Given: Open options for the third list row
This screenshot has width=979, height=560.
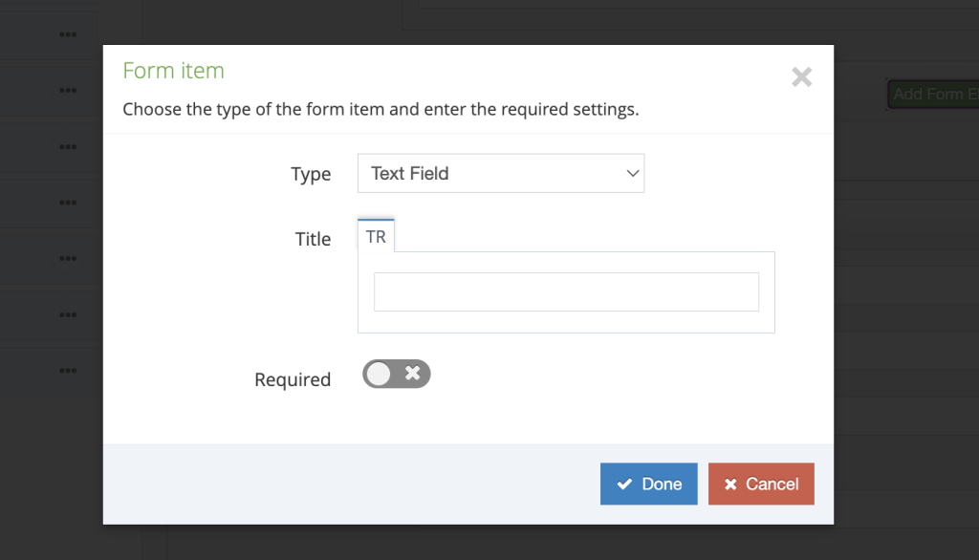Looking at the screenshot, I should coord(67,147).
